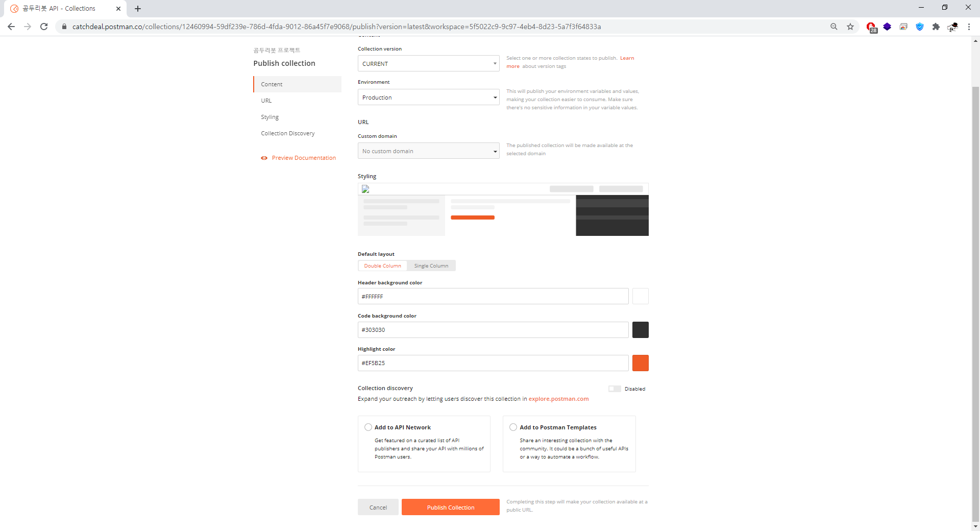
Task: Click the browser forward arrow
Action: coord(28,27)
